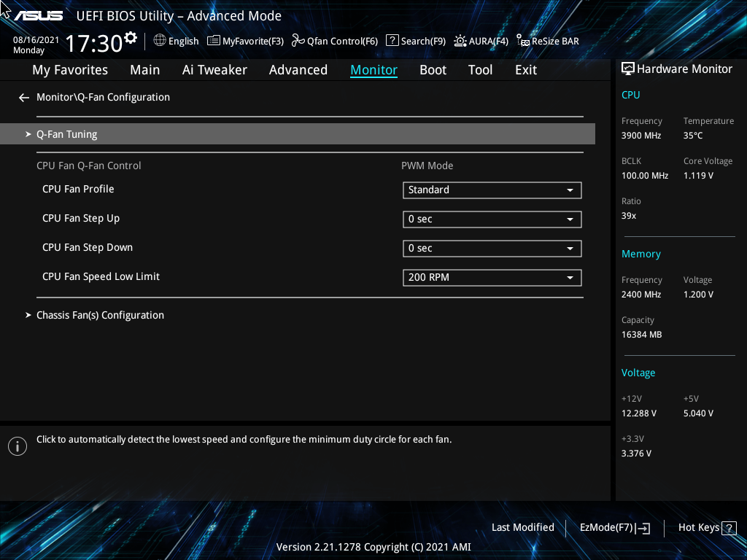Image resolution: width=747 pixels, height=560 pixels.
Task: Go to the Advanced tab
Action: tap(298, 70)
